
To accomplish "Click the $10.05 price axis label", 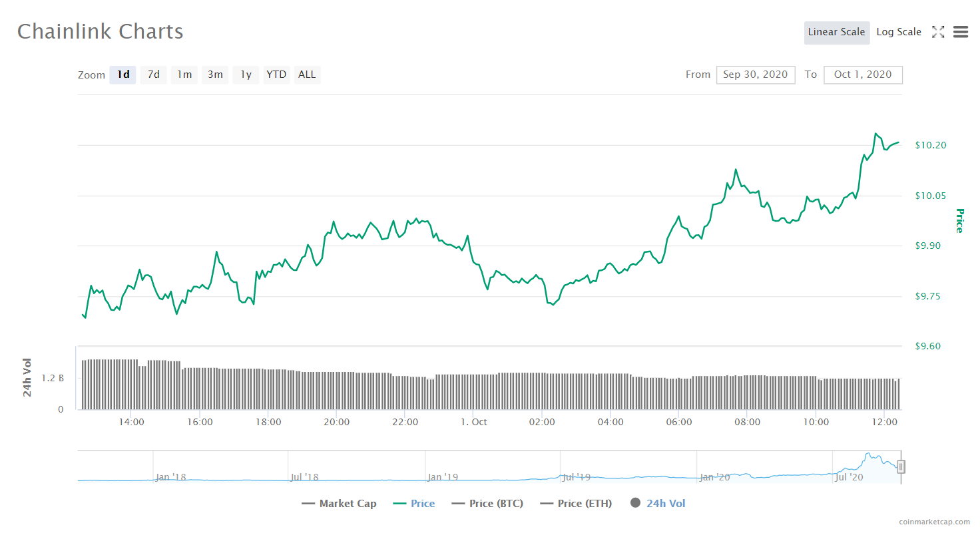I will [931, 196].
